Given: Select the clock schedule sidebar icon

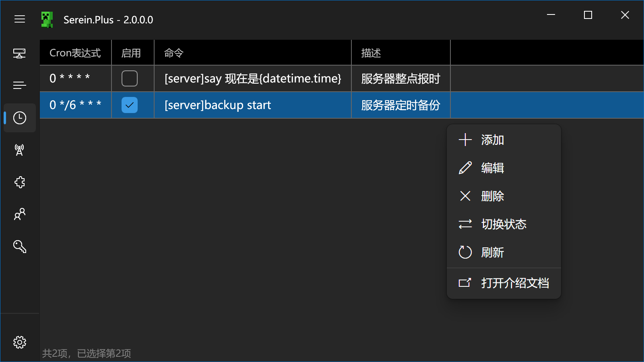Looking at the screenshot, I should [20, 118].
